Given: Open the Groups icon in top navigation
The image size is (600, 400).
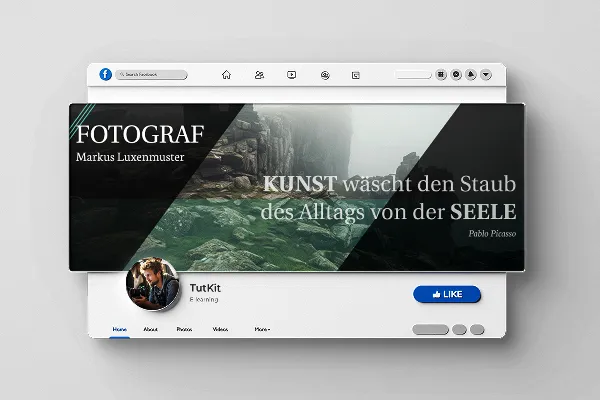Looking at the screenshot, I should 325,75.
